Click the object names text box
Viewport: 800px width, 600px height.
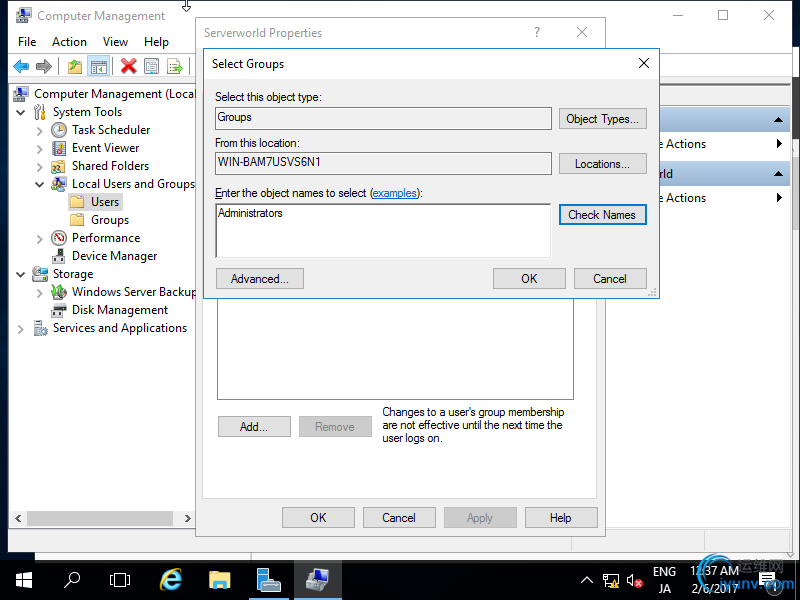(x=383, y=231)
